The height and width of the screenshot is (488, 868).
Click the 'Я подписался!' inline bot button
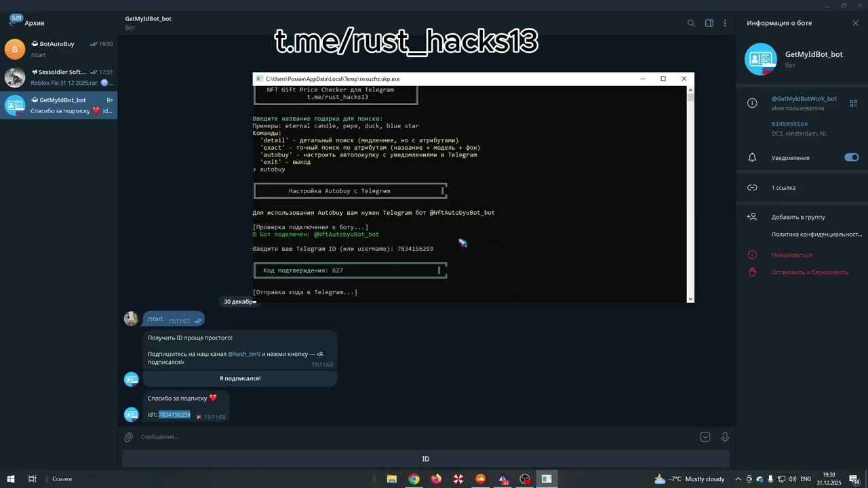pos(240,378)
